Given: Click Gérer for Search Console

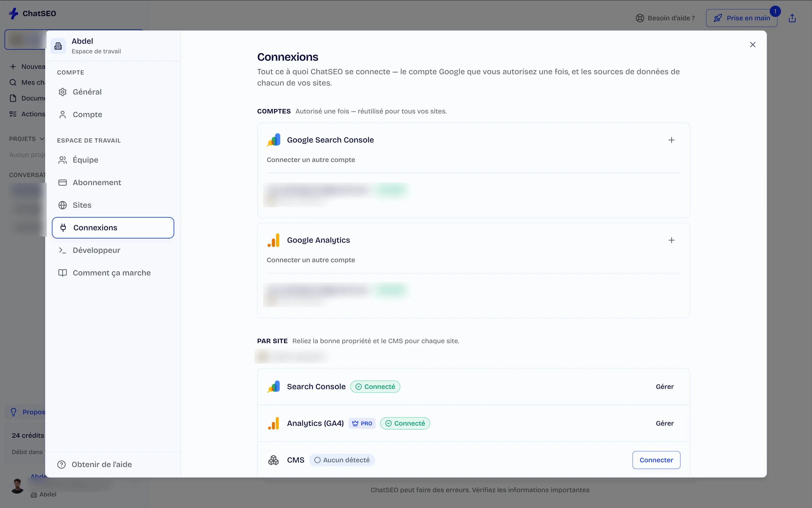Looking at the screenshot, I should point(665,387).
